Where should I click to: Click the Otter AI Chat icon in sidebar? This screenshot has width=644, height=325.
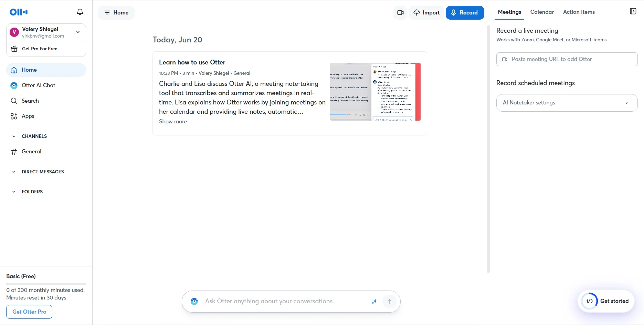pyautogui.click(x=14, y=85)
